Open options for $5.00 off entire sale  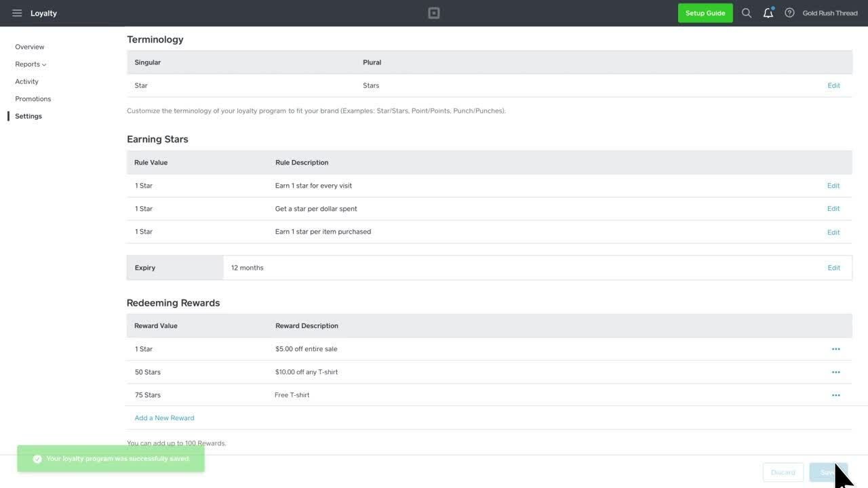coord(835,349)
